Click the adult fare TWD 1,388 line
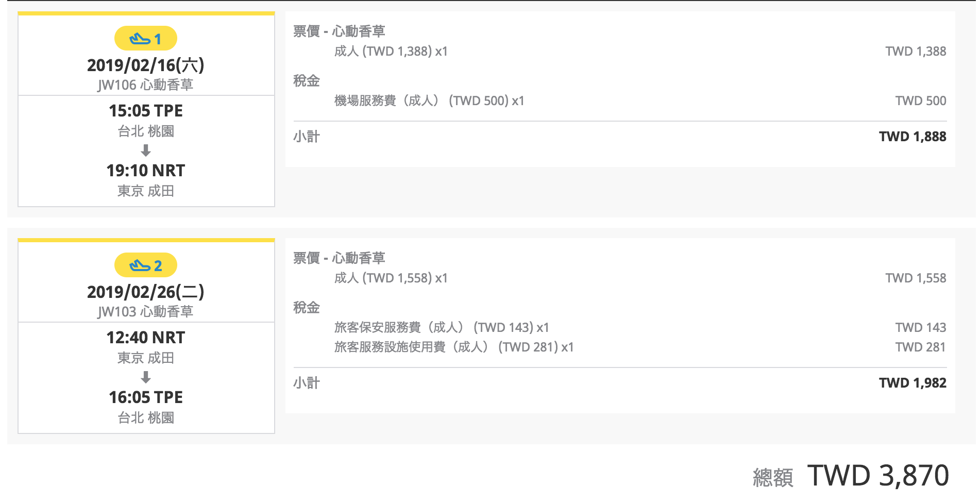This screenshot has width=980, height=502. (640, 52)
